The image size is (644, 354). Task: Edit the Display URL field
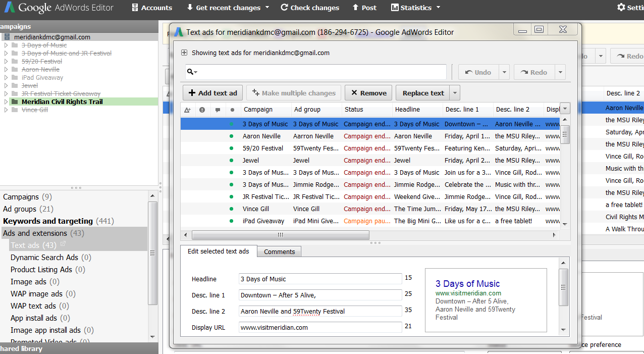tap(320, 327)
